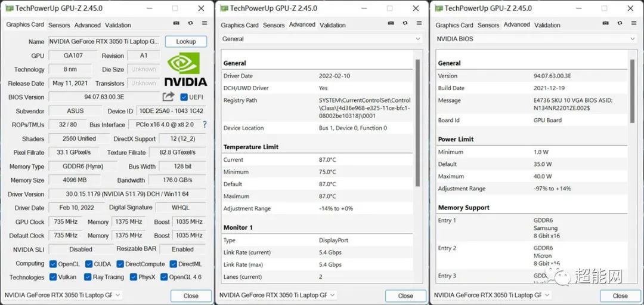This screenshot has height=305, width=644.
Task: Click GPU-Z app icon in middle window title
Action: pos(224,8)
